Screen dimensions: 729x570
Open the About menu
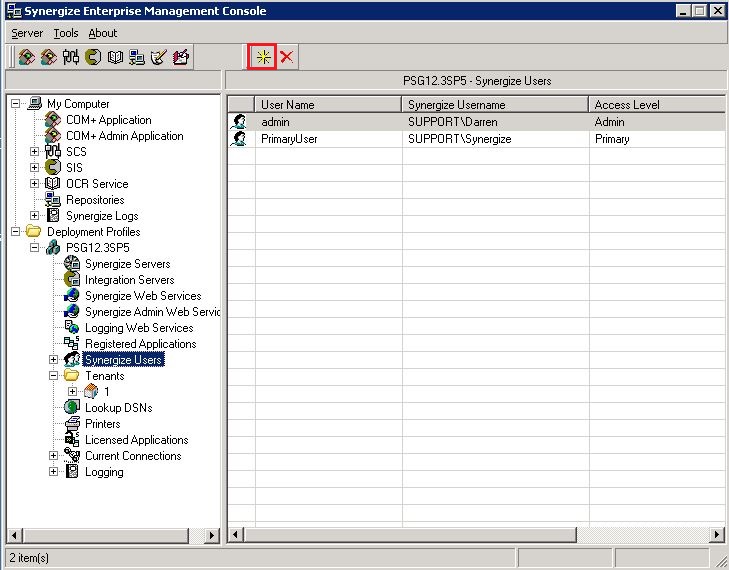coord(103,33)
